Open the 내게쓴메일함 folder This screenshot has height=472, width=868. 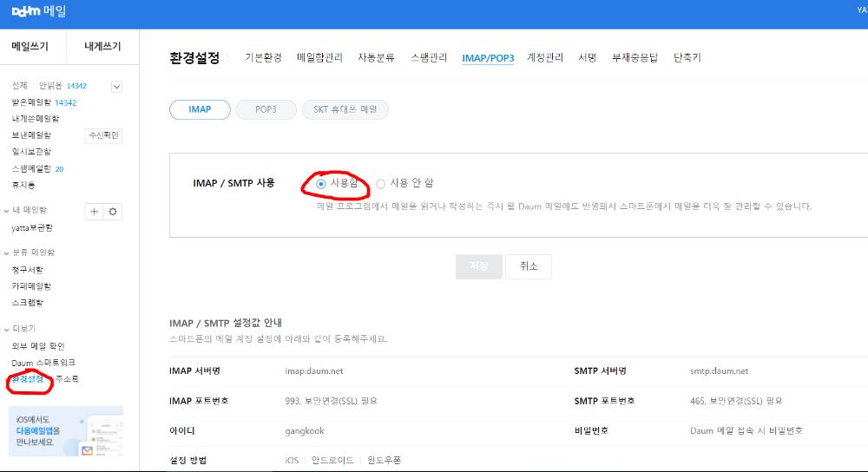pyautogui.click(x=36, y=118)
